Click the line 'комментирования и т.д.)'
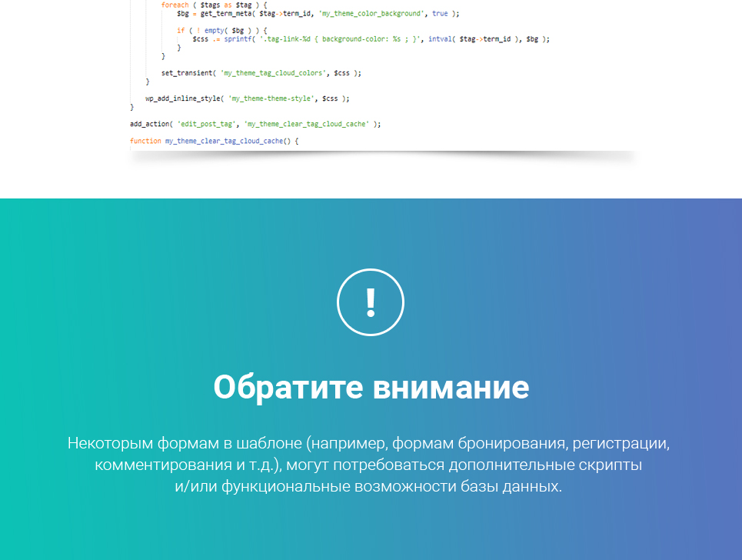 coord(368,465)
